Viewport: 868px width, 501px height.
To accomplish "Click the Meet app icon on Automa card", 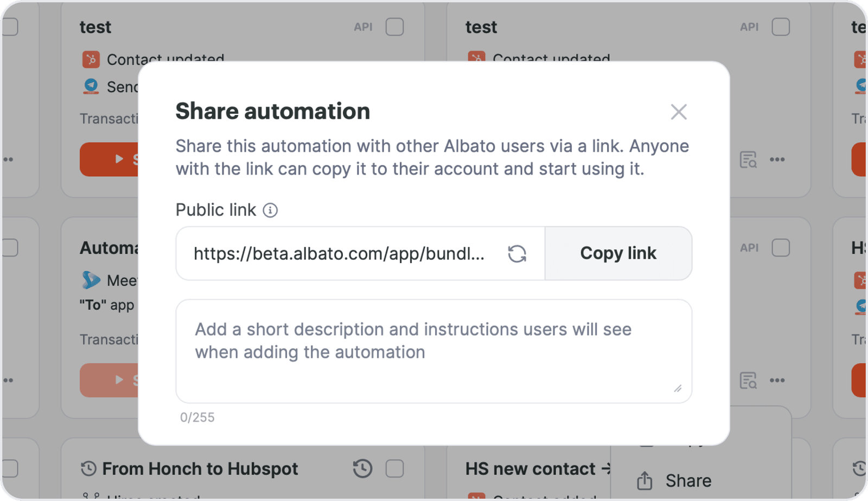I will click(x=91, y=280).
